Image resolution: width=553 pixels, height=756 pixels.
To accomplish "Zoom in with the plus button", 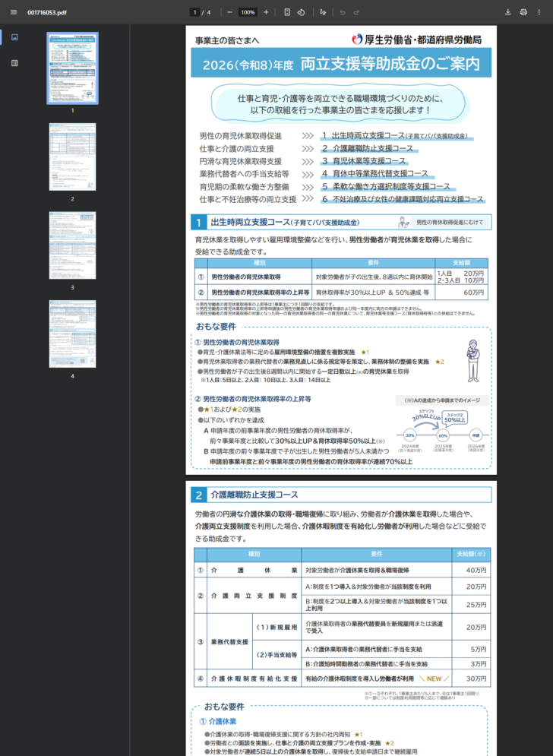I will (266, 12).
